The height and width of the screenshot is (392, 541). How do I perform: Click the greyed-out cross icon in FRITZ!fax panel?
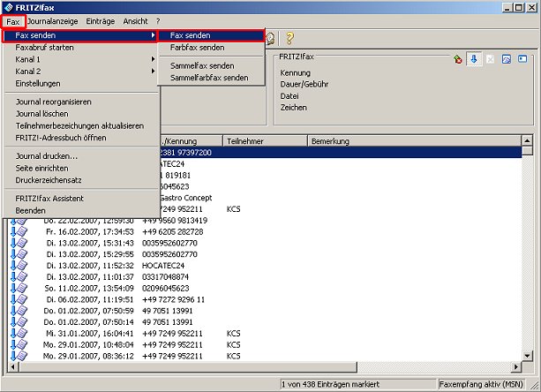tap(490, 59)
